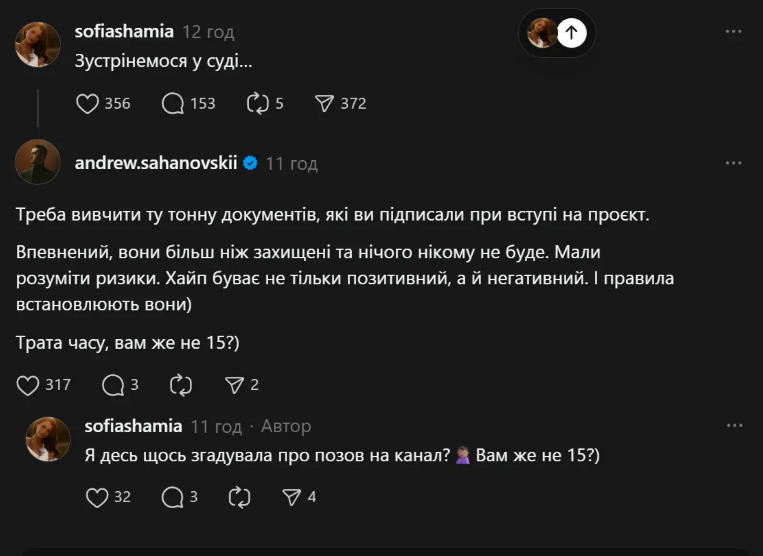
Task: Share the top post with 372 shares
Action: tap(324, 103)
